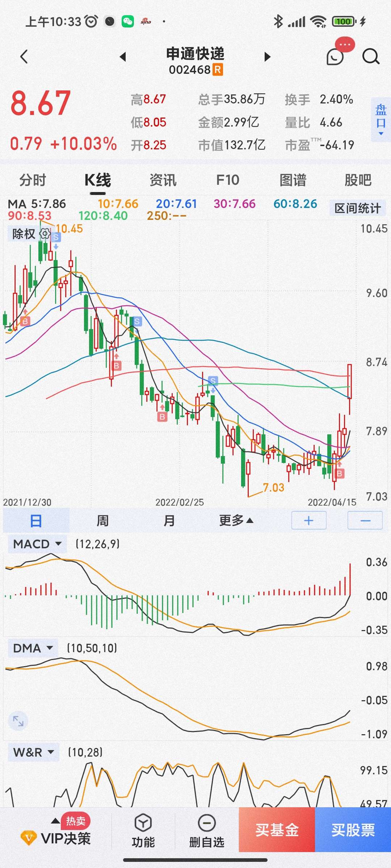Expand the 盘口 panel on the right
This screenshot has height=868, width=391.
(x=381, y=119)
